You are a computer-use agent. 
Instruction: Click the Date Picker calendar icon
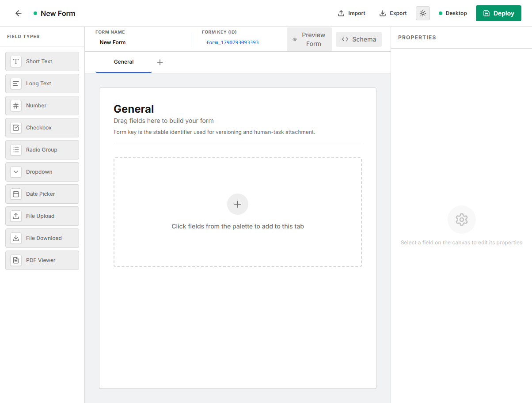pyautogui.click(x=16, y=194)
